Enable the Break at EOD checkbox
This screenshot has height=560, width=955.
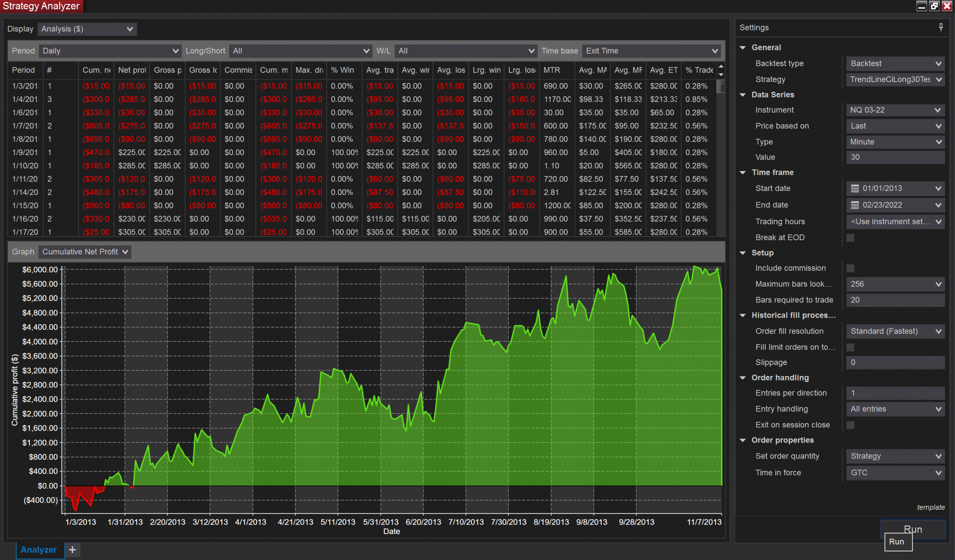point(850,238)
